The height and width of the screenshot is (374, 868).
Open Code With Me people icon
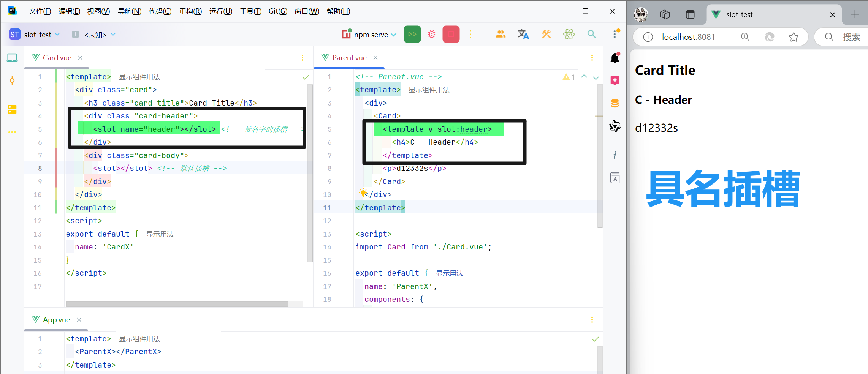[501, 34]
